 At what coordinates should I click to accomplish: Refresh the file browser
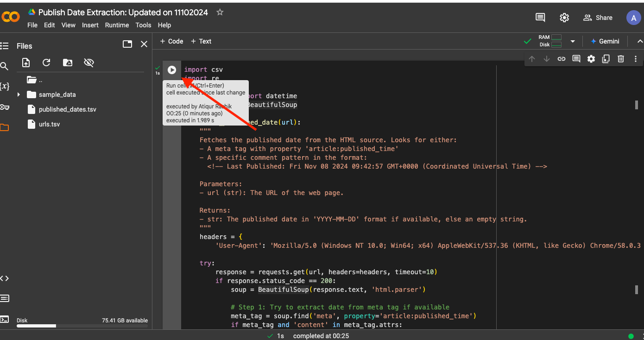point(46,63)
